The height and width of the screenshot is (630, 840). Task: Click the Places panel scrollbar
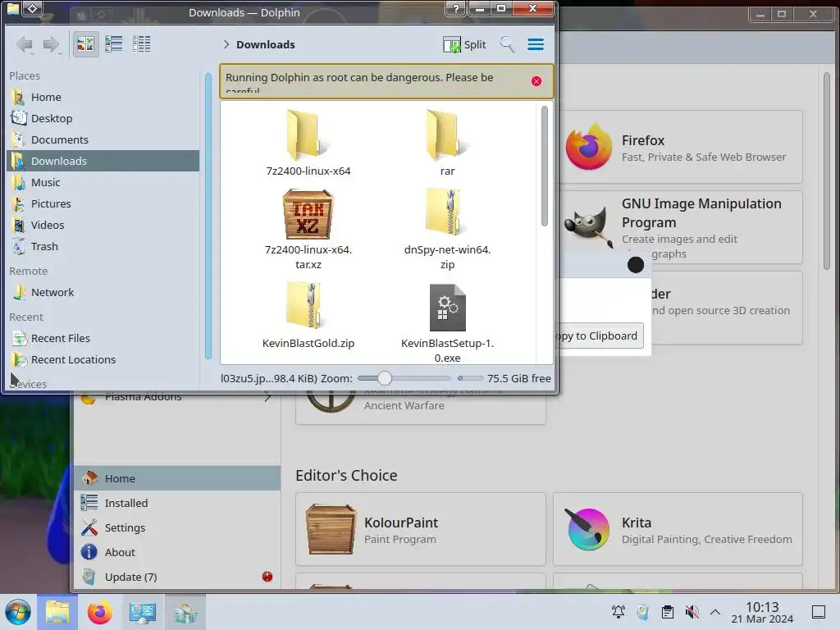pos(208,217)
